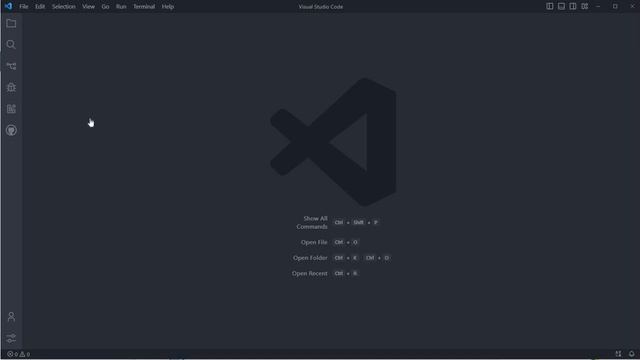This screenshot has width=640, height=360.
Task: Click the Open Recent label
Action: pos(309,273)
